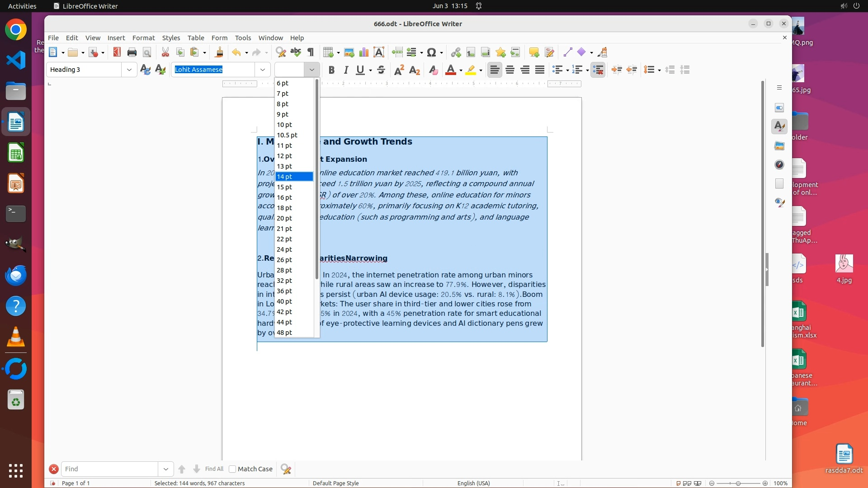Toggle Justified alignment button
Image resolution: width=868 pixels, height=488 pixels.
pos(540,70)
